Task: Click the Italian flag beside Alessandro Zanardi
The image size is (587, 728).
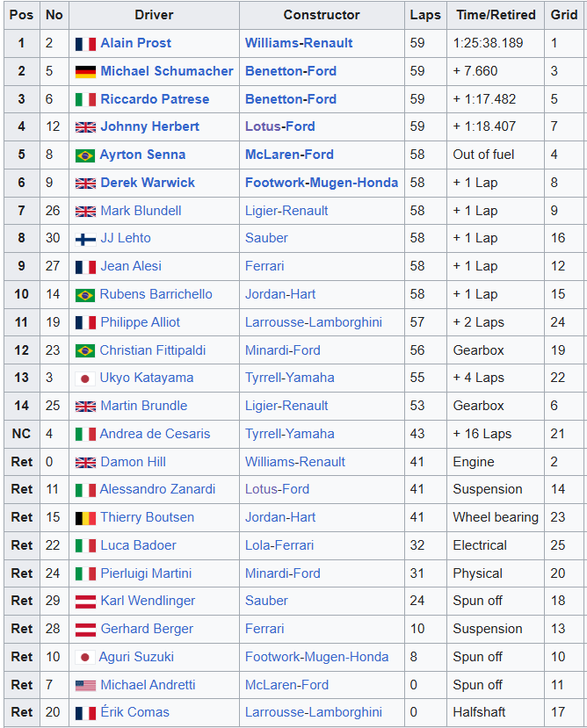Action: [x=85, y=490]
